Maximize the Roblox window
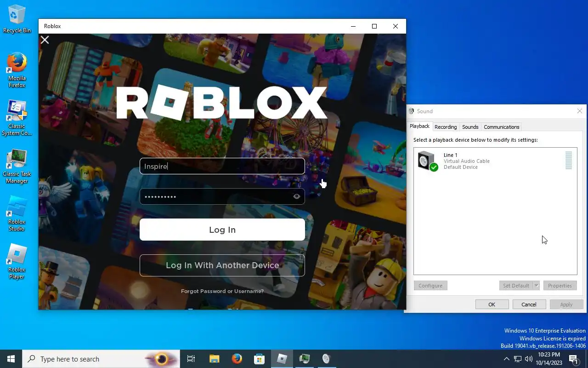The height and width of the screenshot is (368, 588). [x=374, y=26]
